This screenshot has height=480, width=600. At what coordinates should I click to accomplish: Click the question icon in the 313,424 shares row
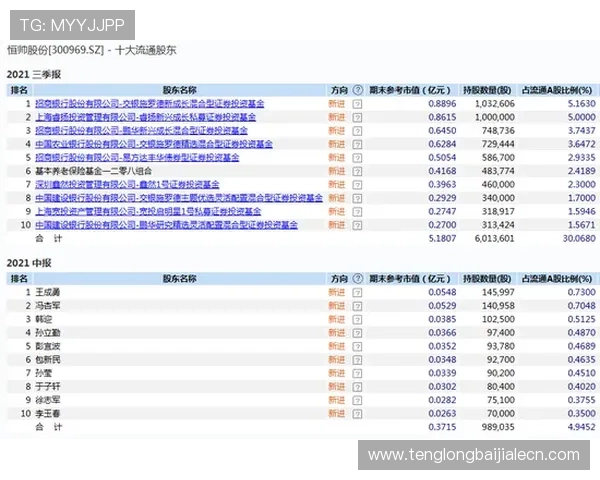tap(357, 225)
